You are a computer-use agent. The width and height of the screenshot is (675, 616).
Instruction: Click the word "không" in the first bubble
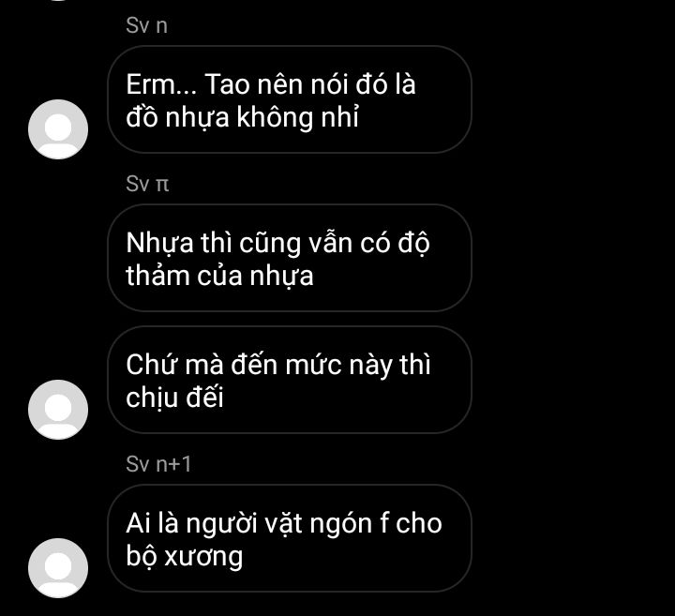[x=274, y=117]
